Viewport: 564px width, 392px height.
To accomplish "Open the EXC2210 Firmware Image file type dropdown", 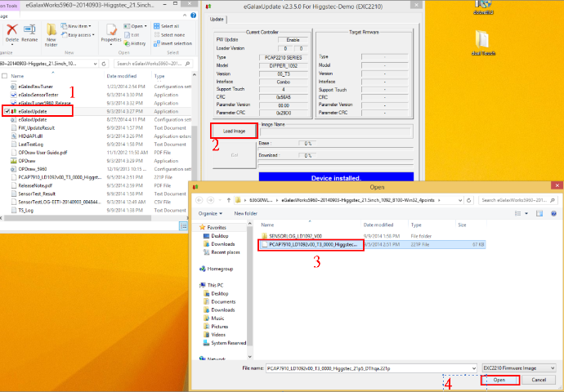I will click(x=515, y=368).
